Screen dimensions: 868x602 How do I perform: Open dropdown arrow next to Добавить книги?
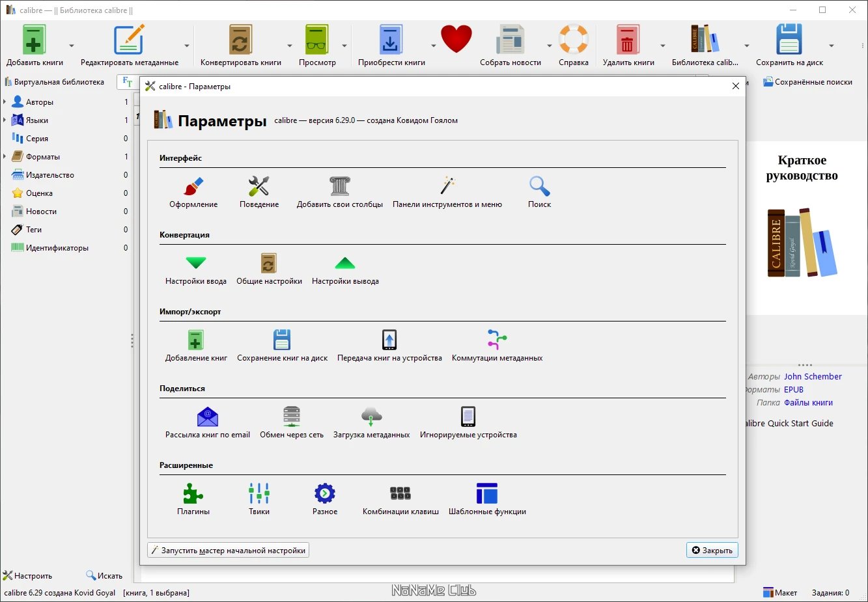point(72,46)
